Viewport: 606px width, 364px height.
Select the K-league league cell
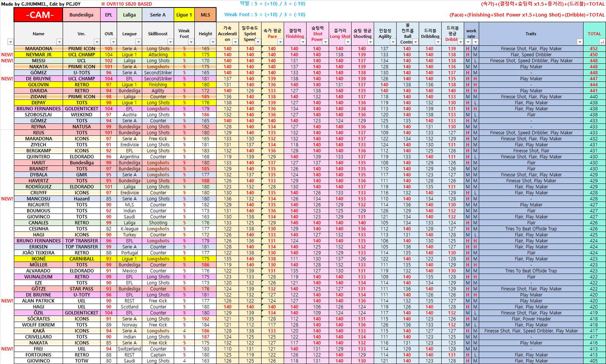(x=129, y=229)
